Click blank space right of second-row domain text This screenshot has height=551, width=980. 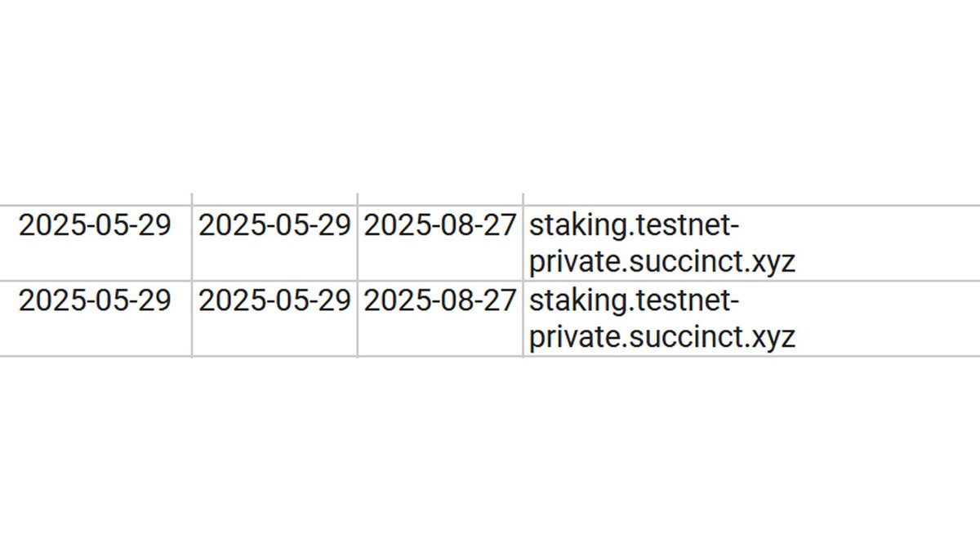click(x=889, y=318)
